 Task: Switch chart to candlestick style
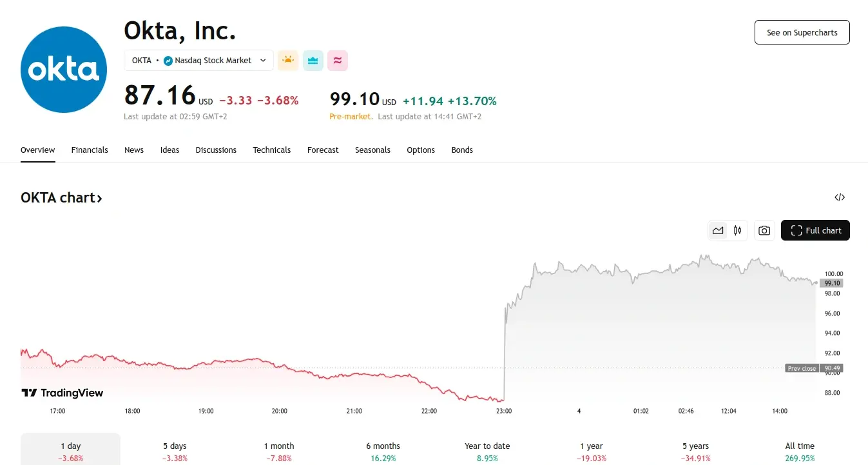pos(737,231)
